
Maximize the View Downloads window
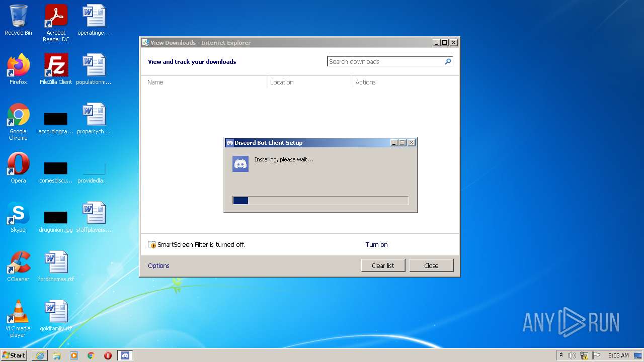444,43
